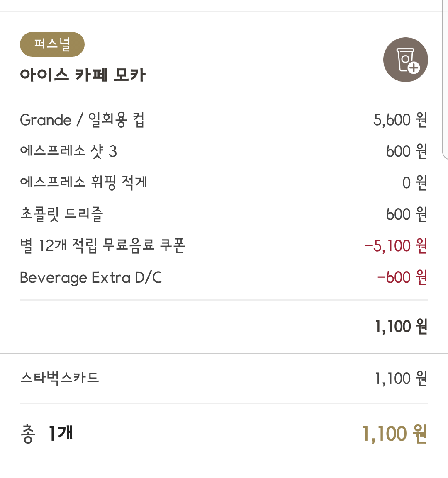Tap the bold 1,100 원 item subtotal
Screen dimensions: 448x478
pyautogui.click(x=401, y=327)
